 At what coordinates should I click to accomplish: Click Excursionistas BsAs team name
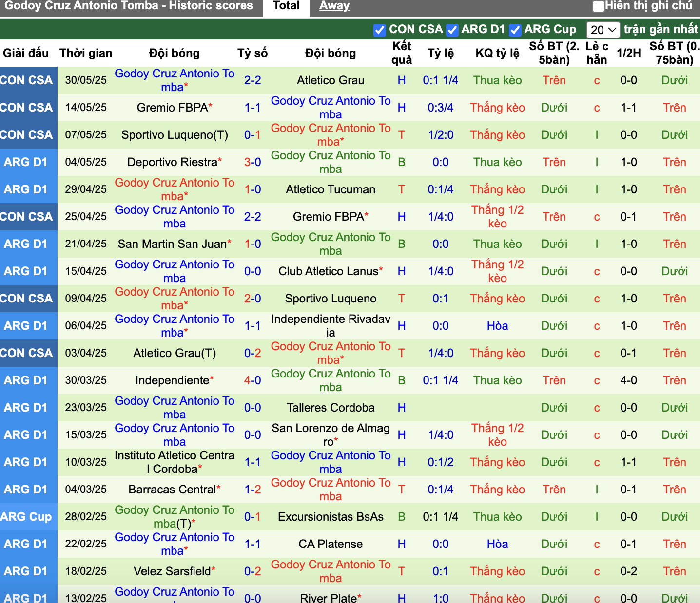(x=331, y=517)
